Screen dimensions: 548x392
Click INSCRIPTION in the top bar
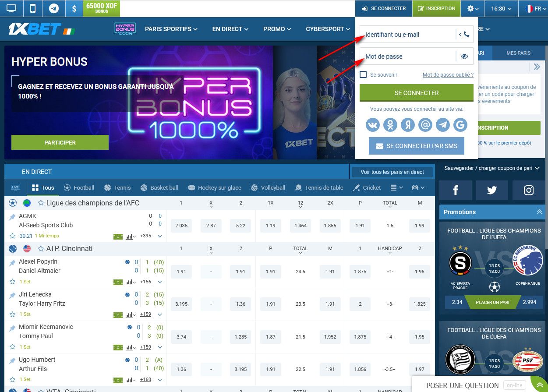click(437, 8)
